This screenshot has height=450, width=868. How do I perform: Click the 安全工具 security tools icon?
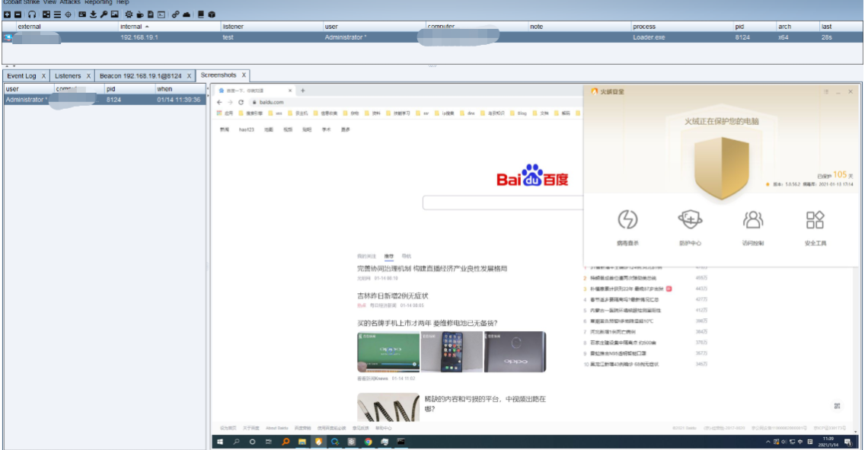(x=815, y=220)
